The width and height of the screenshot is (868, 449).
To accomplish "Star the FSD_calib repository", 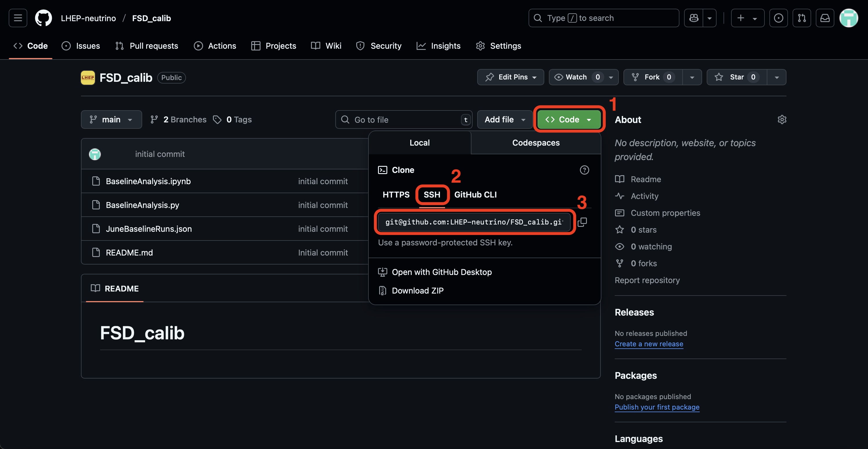I will point(737,77).
